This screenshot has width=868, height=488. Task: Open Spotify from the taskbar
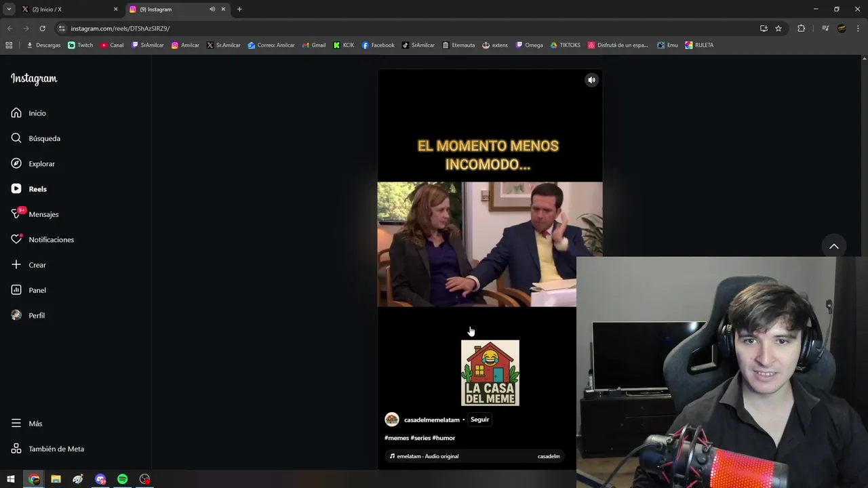(x=122, y=479)
